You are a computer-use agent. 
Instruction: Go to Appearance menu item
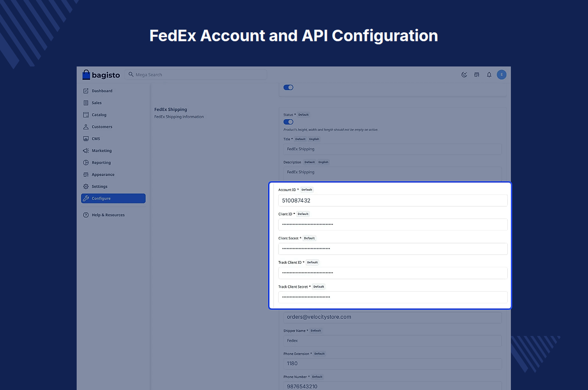click(113, 175)
